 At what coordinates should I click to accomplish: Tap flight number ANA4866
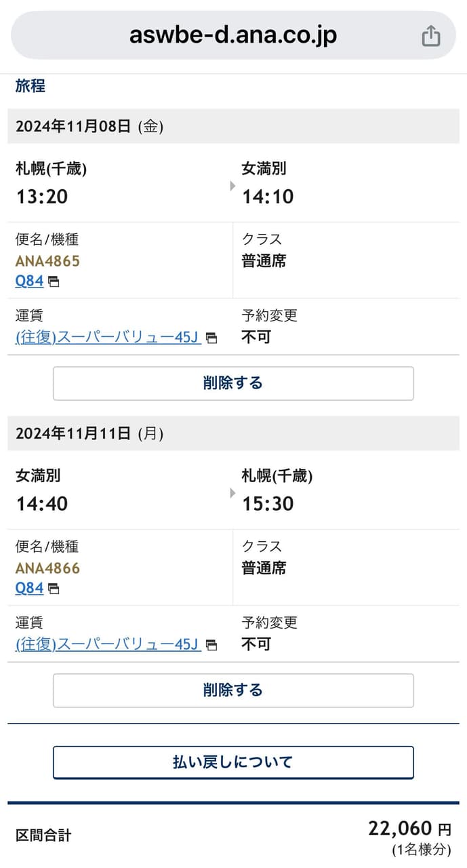click(47, 568)
